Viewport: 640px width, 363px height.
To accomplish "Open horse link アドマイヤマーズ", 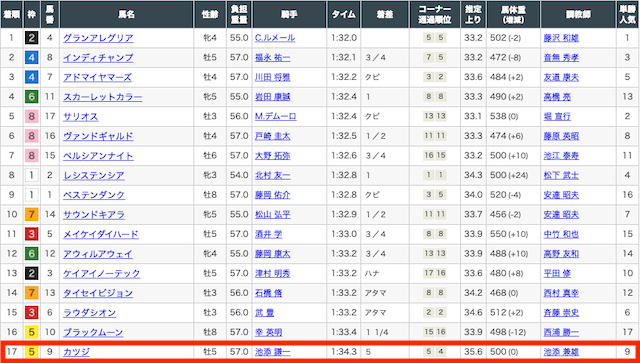I will coord(97,77).
